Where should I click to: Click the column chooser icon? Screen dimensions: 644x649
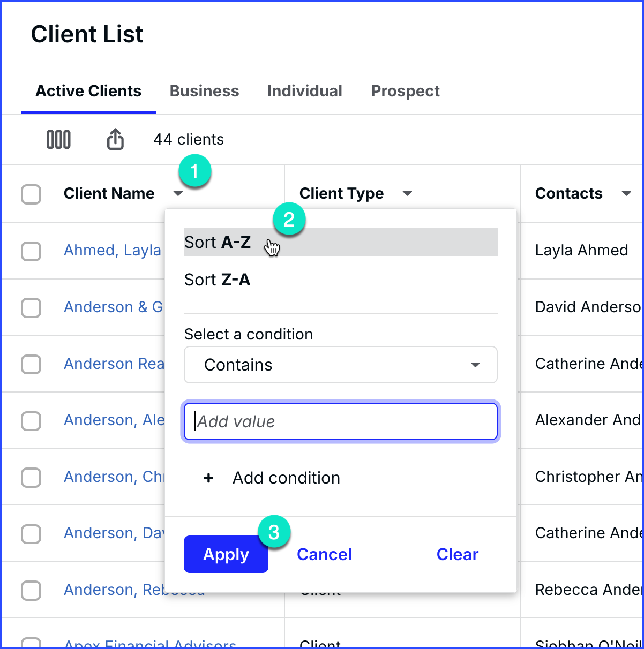tap(58, 140)
